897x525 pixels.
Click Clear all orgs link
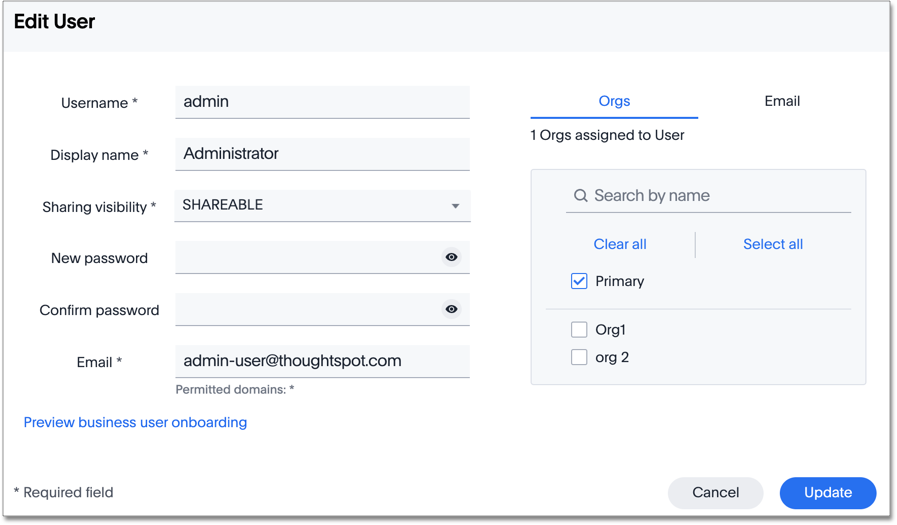click(x=620, y=244)
